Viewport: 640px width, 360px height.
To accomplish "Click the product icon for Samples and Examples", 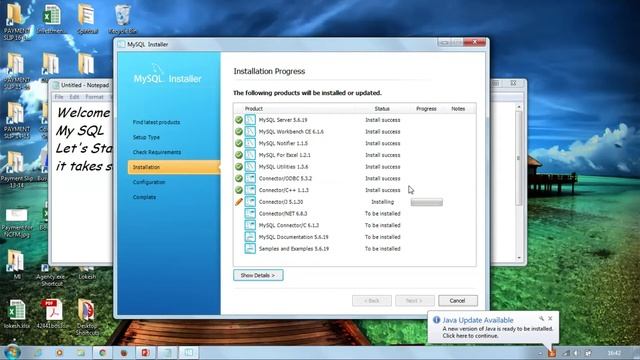I will (x=250, y=249).
